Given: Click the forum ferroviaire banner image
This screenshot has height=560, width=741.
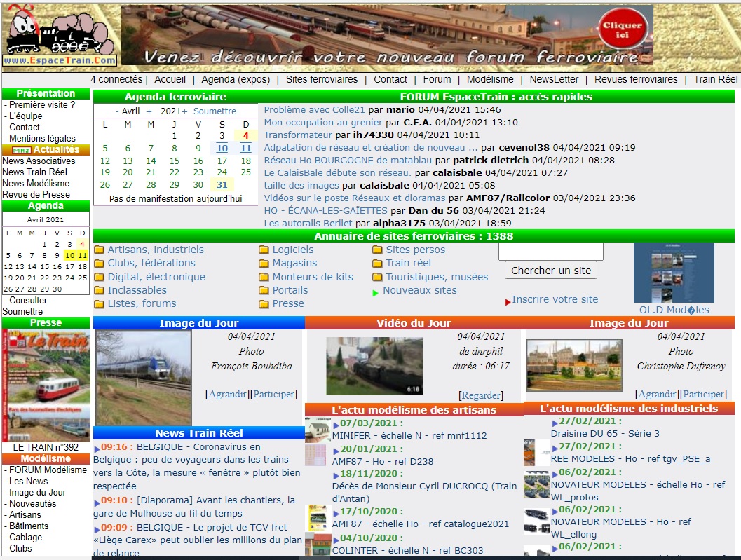Looking at the screenshot, I should 387,35.
